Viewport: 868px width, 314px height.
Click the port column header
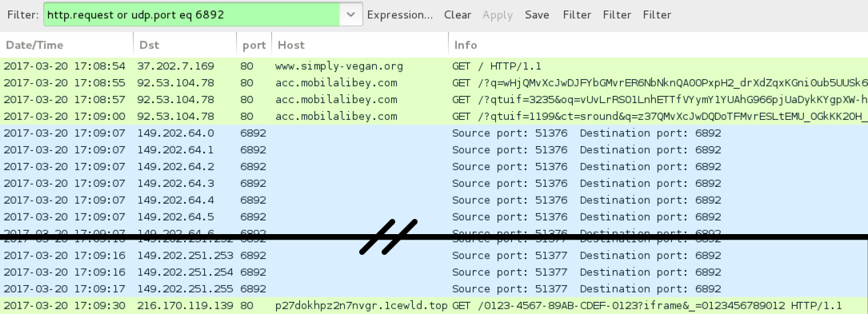254,45
